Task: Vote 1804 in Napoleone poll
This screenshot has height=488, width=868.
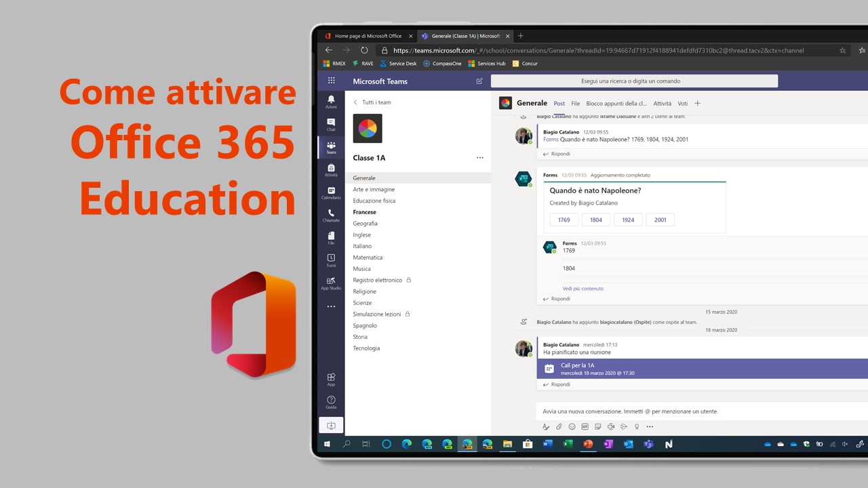Action: tap(596, 220)
